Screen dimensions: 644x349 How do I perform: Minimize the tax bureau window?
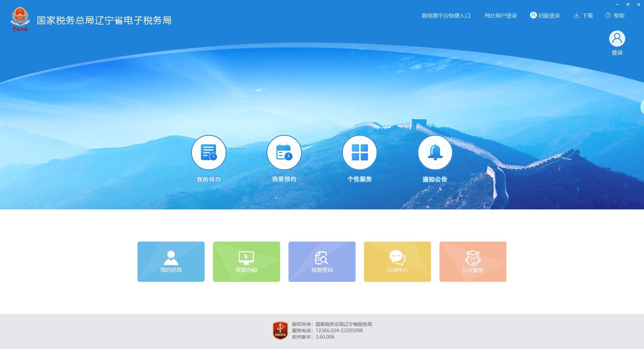[x=617, y=5]
